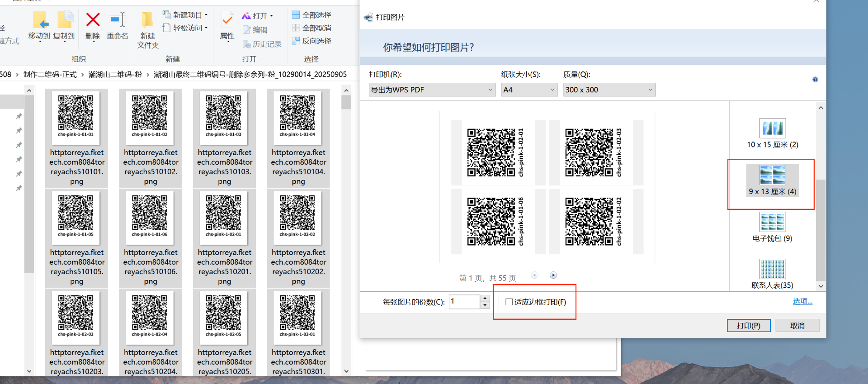
Task: Open the Properties (属性) icon
Action: pyautogui.click(x=227, y=21)
